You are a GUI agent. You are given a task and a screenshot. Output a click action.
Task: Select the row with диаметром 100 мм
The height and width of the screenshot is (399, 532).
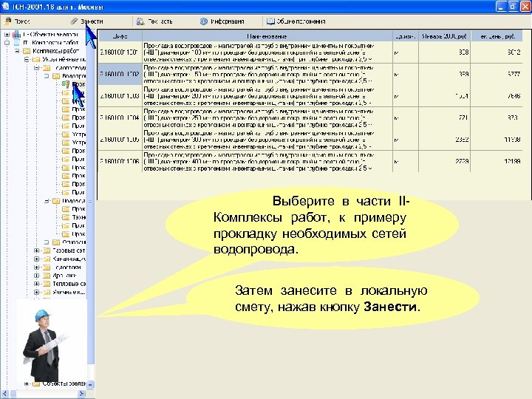[310, 52]
